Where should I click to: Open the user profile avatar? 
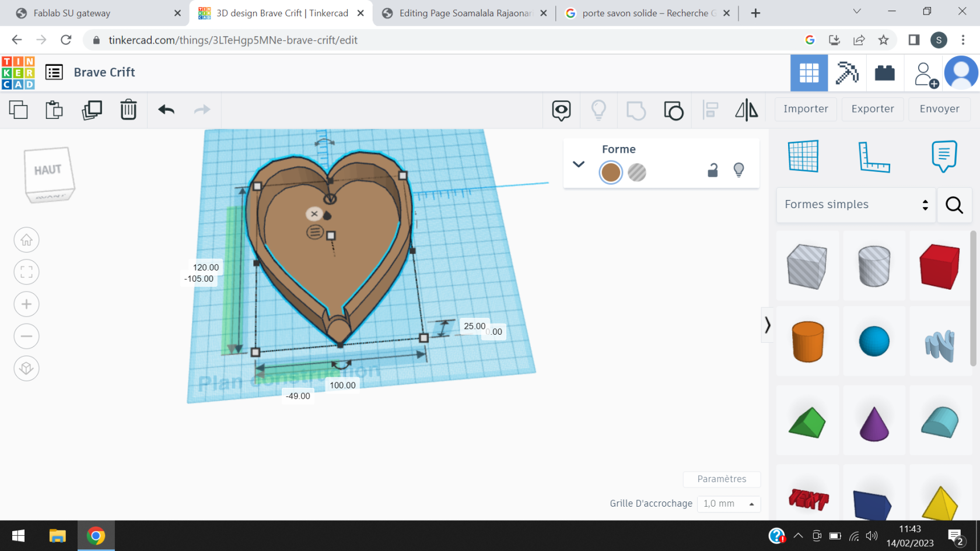[961, 73]
